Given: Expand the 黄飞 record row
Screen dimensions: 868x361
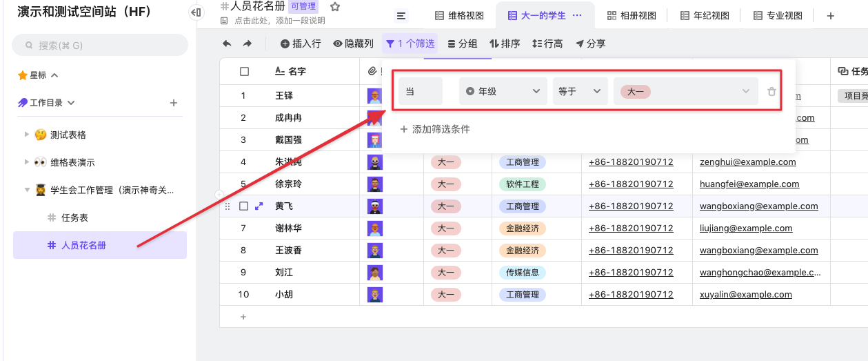Looking at the screenshot, I should (x=259, y=206).
